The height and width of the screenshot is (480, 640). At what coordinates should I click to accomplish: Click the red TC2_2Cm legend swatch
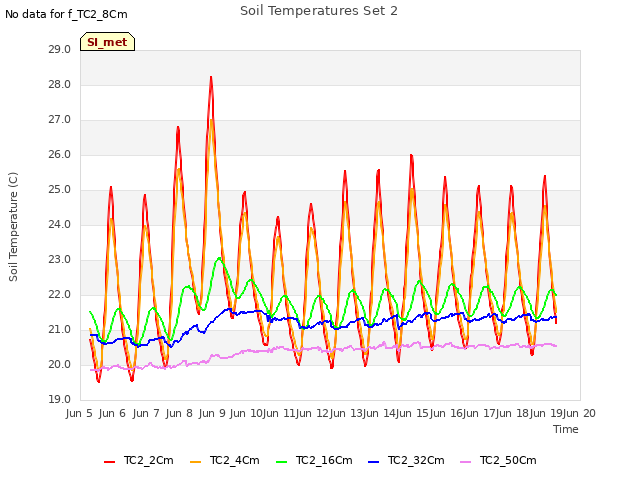pyautogui.click(x=109, y=462)
